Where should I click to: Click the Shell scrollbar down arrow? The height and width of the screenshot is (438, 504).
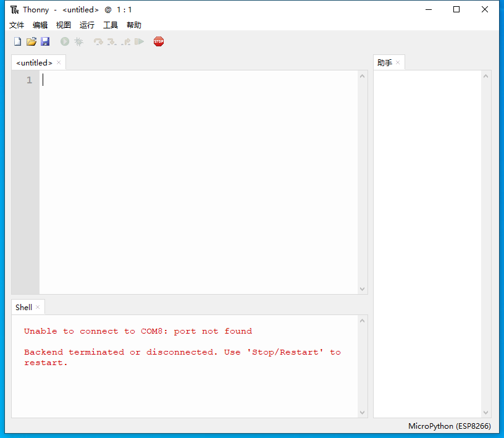point(363,411)
